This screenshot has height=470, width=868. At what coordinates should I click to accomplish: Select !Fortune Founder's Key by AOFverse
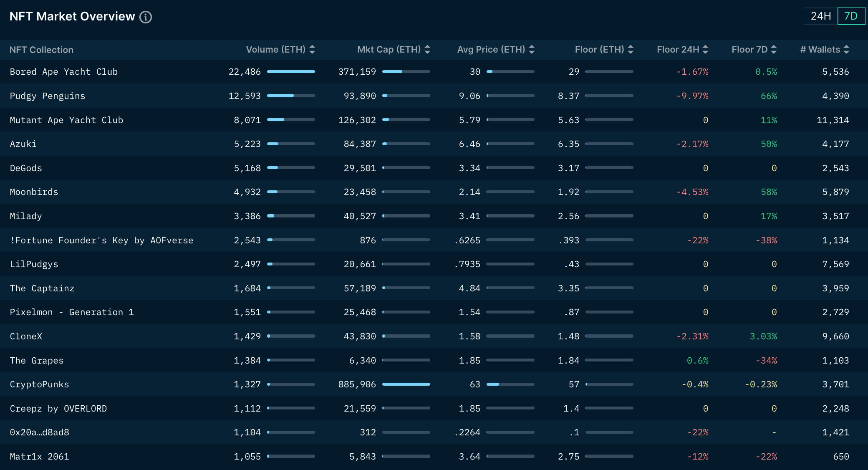click(101, 240)
